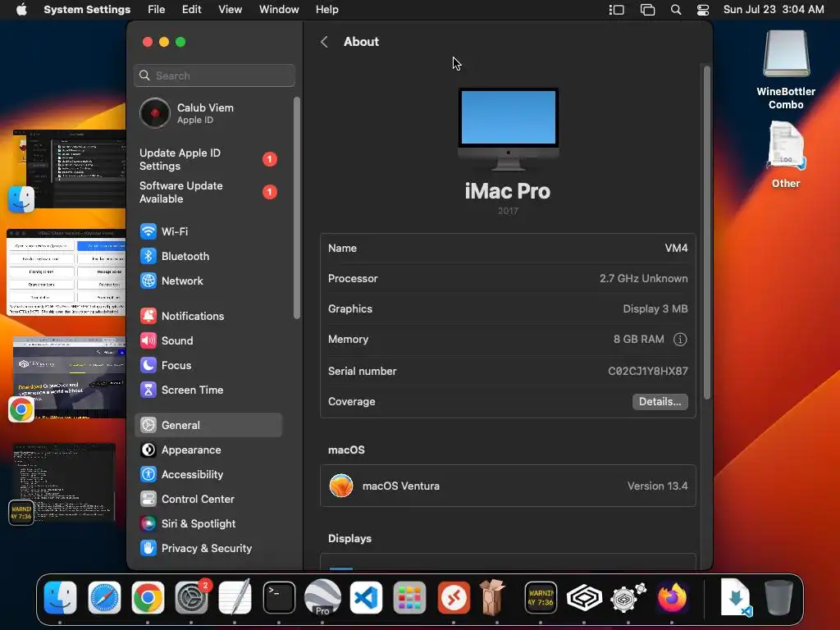The width and height of the screenshot is (840, 630).
Task: Click the About pane scrollbar
Action: (707, 232)
